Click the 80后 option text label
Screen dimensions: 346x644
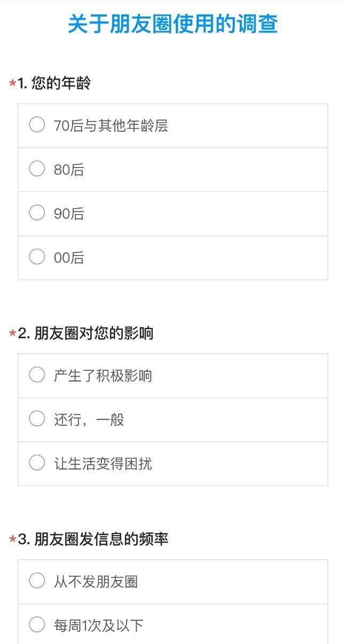[69, 170]
